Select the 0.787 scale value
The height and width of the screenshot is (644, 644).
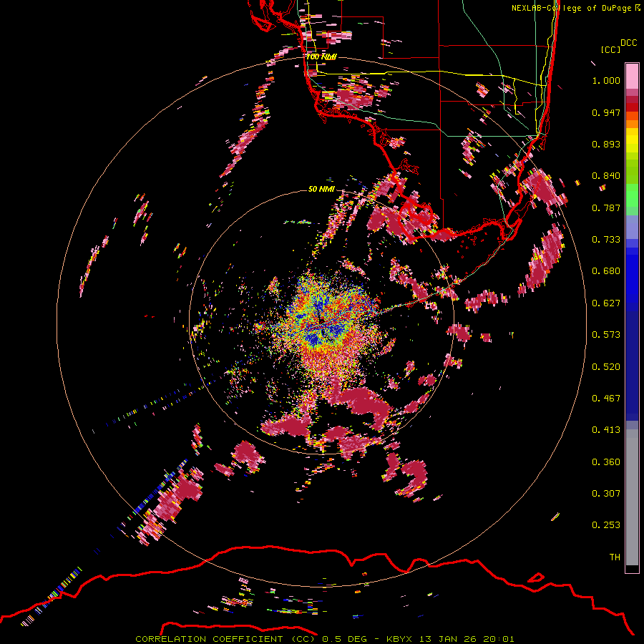(x=606, y=208)
